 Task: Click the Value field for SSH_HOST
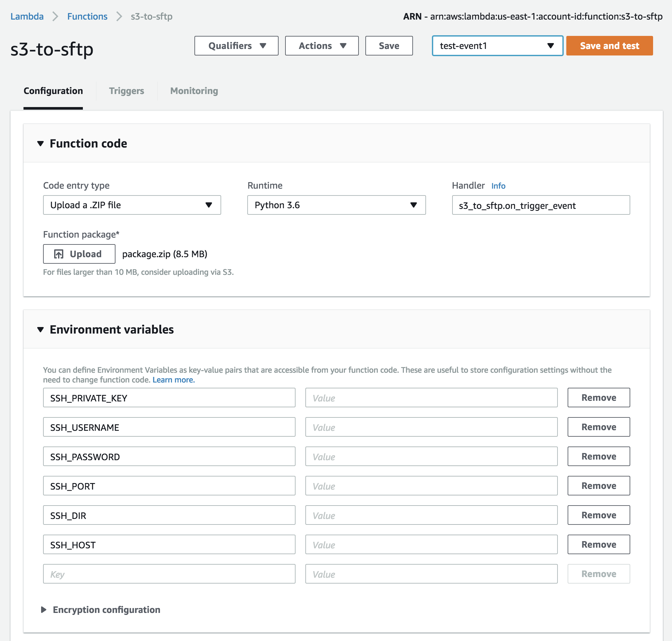431,545
